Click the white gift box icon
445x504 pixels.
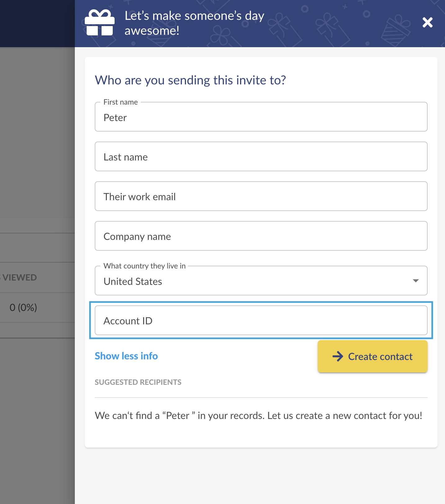[x=100, y=23]
